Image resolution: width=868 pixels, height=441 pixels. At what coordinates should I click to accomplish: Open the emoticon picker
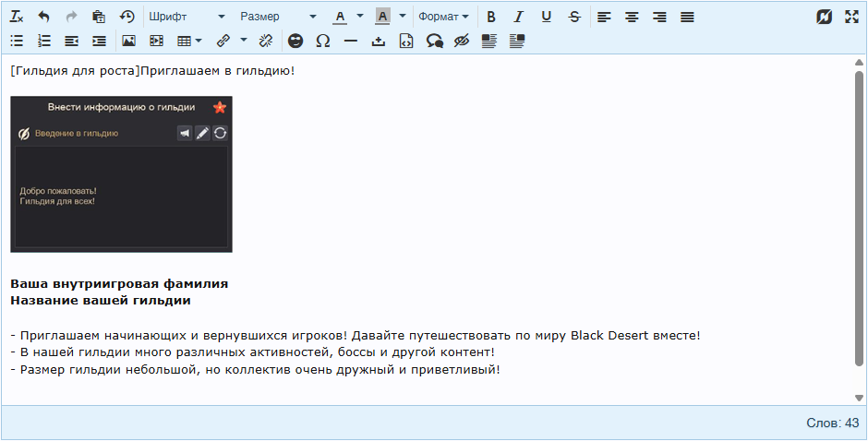click(295, 41)
